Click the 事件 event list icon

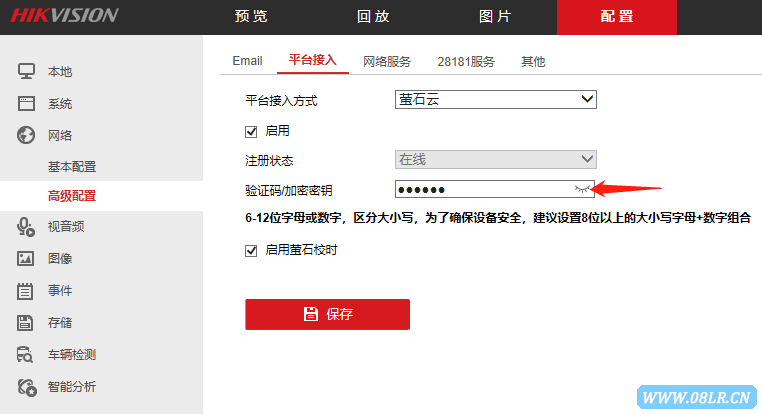coord(27,291)
